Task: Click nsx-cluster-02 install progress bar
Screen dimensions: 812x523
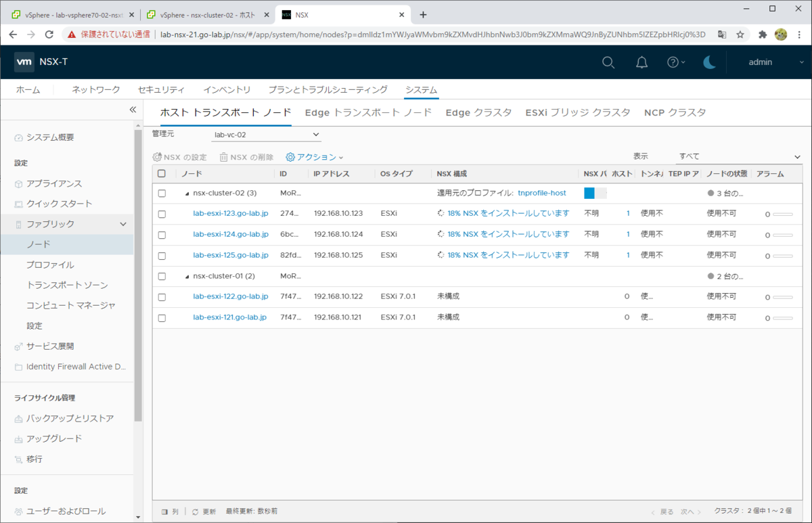Action: (595, 194)
